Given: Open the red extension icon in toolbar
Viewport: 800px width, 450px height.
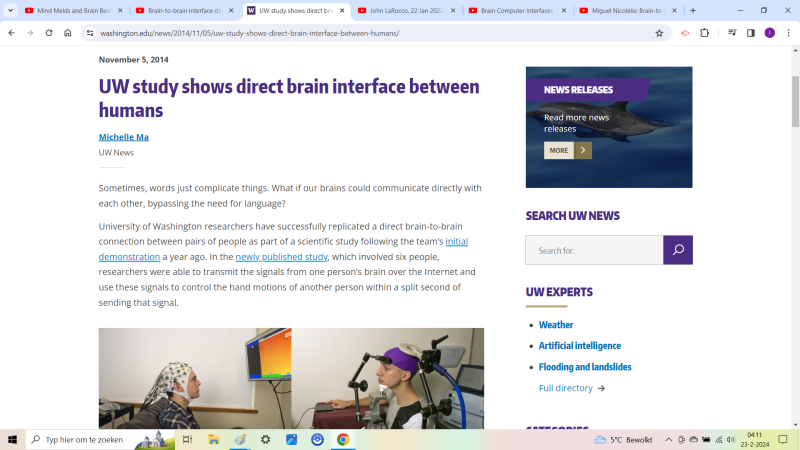Looking at the screenshot, I should pyautogui.click(x=685, y=33).
